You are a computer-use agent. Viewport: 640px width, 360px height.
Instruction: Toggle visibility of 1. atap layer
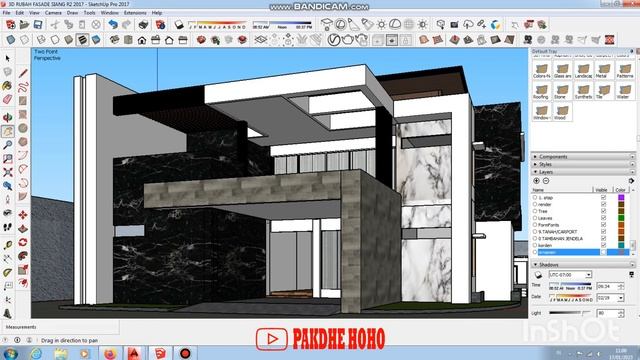pyautogui.click(x=603, y=198)
